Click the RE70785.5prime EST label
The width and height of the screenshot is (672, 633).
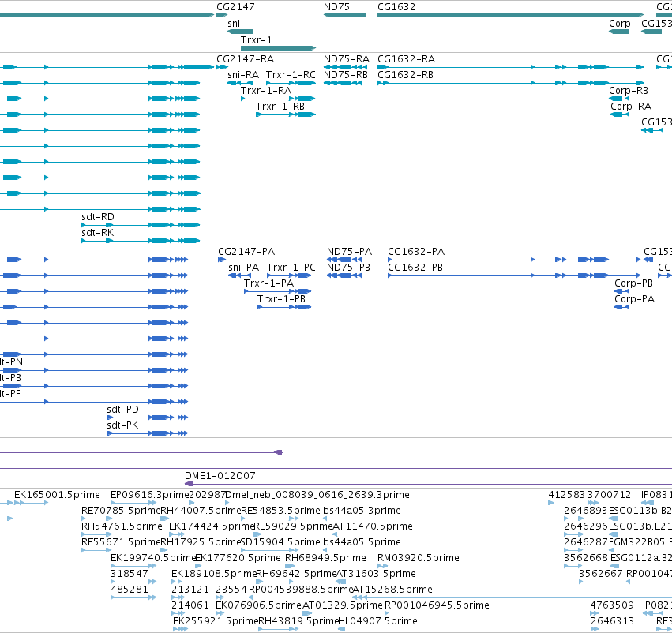121,511
